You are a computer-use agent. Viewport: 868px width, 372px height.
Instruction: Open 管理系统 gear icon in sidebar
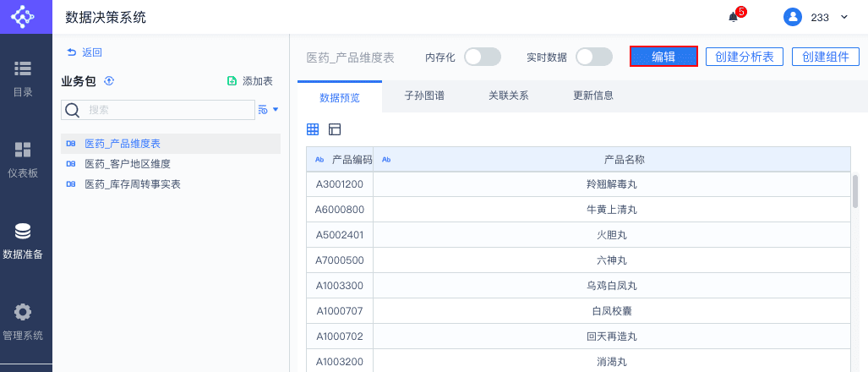point(23,312)
